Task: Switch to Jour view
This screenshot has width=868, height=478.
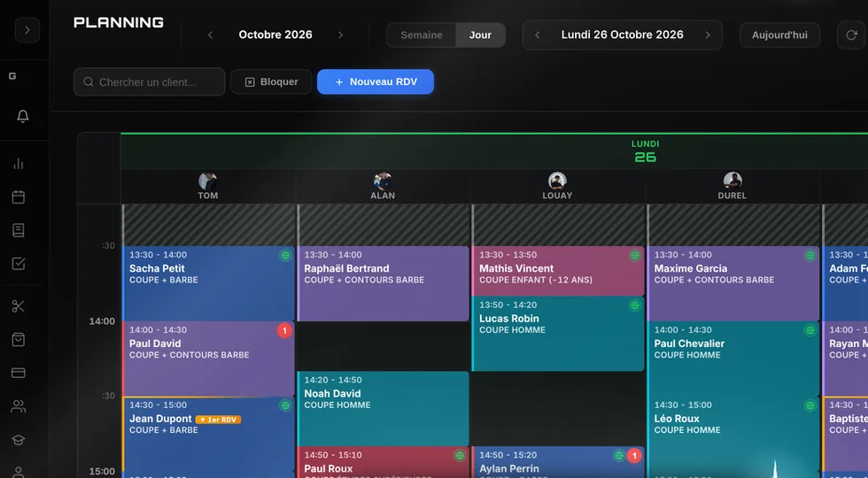Action: point(480,35)
